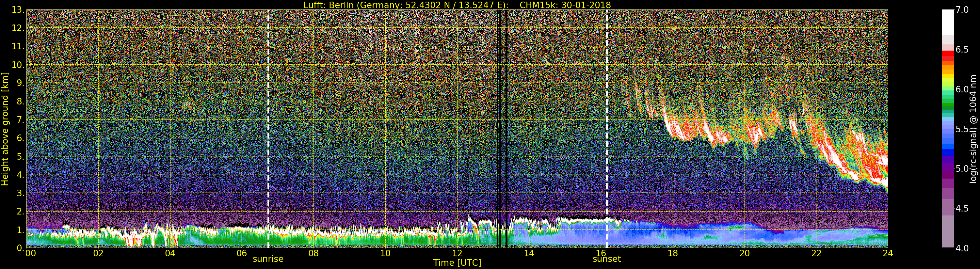
Task: Click the "9." height axis tick label
Action: [x=20, y=83]
